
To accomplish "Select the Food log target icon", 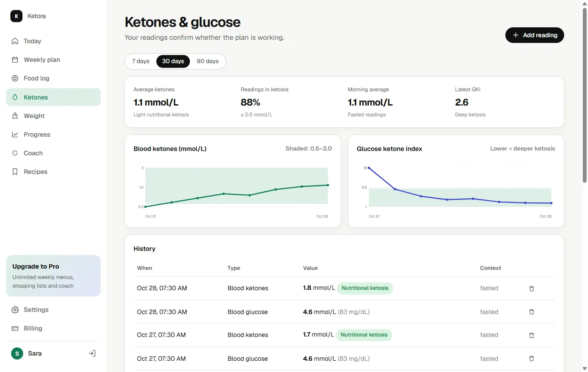I will [x=15, y=78].
